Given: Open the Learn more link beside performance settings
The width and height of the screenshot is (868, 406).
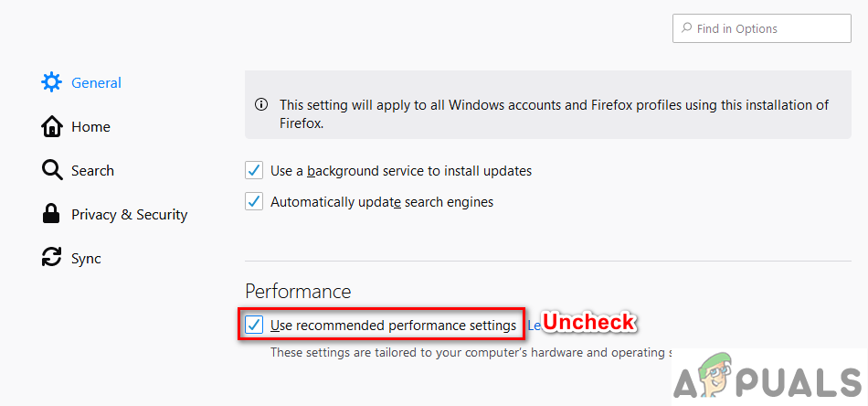Looking at the screenshot, I should pos(535,325).
